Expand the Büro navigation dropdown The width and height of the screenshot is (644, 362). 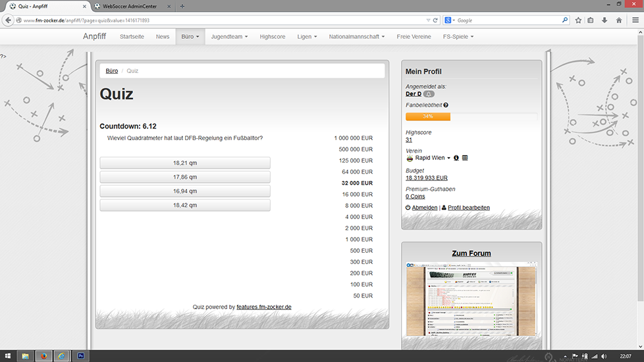[190, 37]
